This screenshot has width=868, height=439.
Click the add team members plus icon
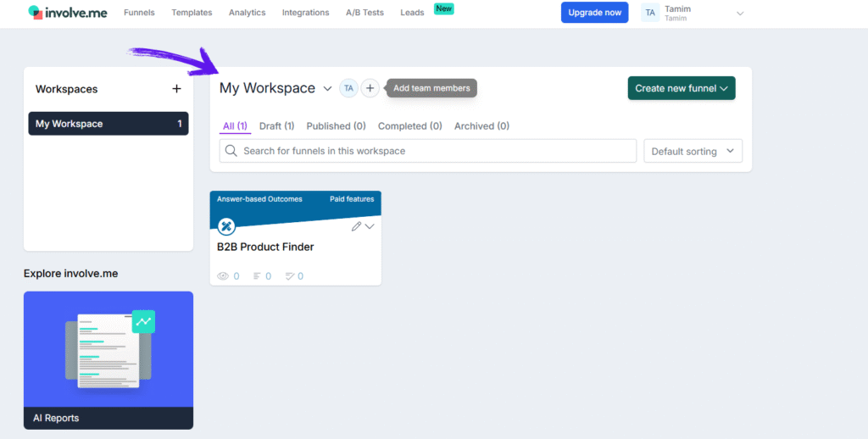(x=370, y=88)
